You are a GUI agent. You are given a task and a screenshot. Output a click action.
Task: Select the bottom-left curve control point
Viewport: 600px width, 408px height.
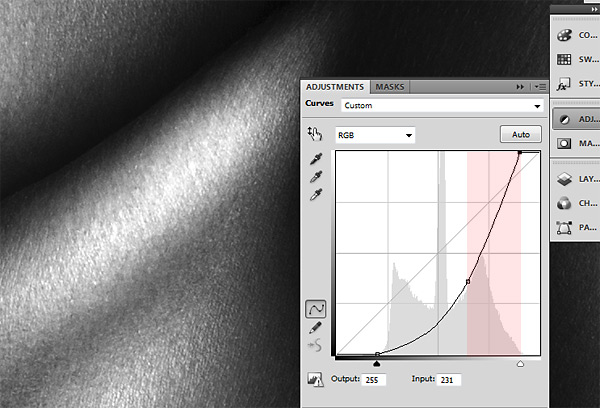(x=377, y=354)
